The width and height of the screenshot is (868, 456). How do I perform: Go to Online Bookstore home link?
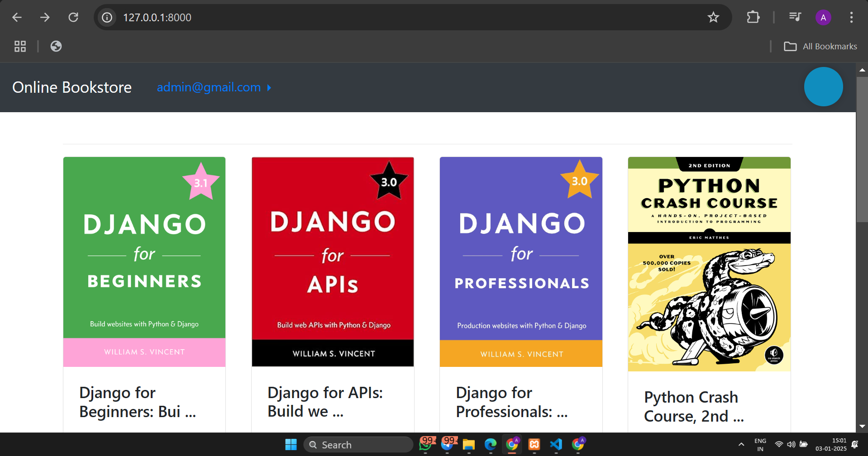click(72, 87)
